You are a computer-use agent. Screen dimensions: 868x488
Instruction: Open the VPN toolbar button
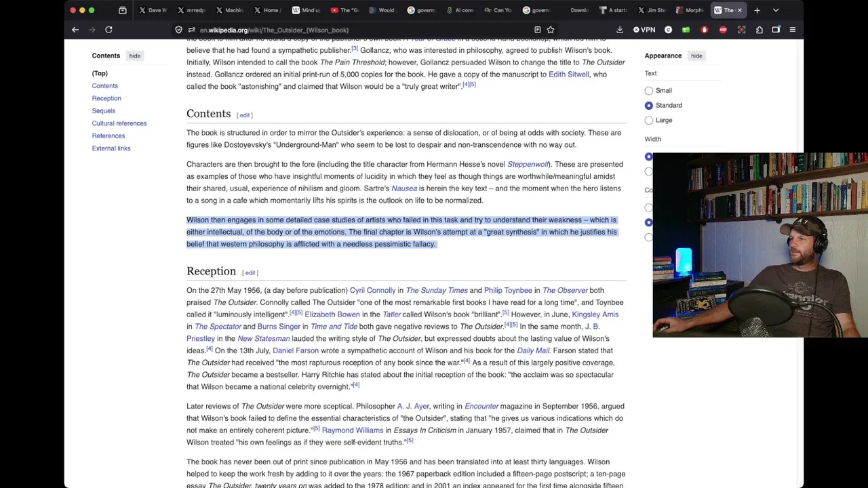click(x=644, y=30)
